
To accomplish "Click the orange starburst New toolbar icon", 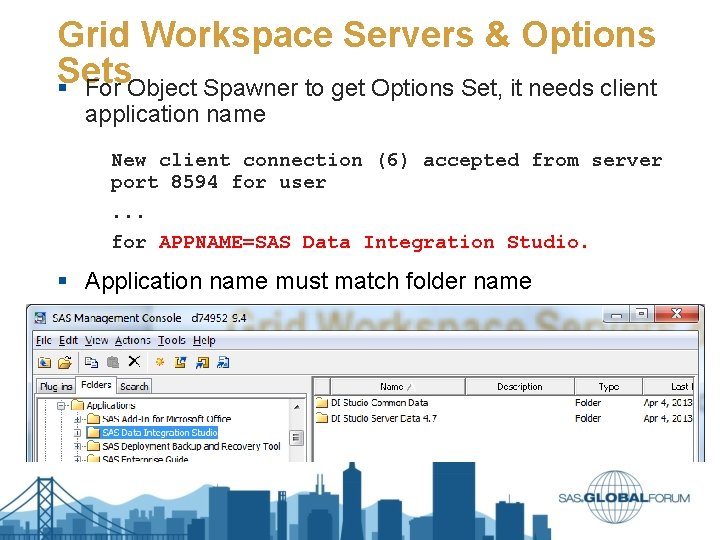I will click(159, 362).
